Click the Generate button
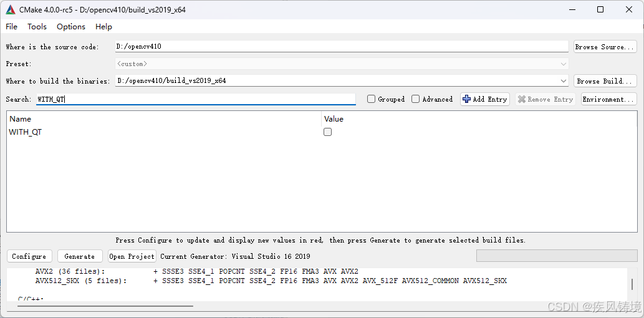 80,256
